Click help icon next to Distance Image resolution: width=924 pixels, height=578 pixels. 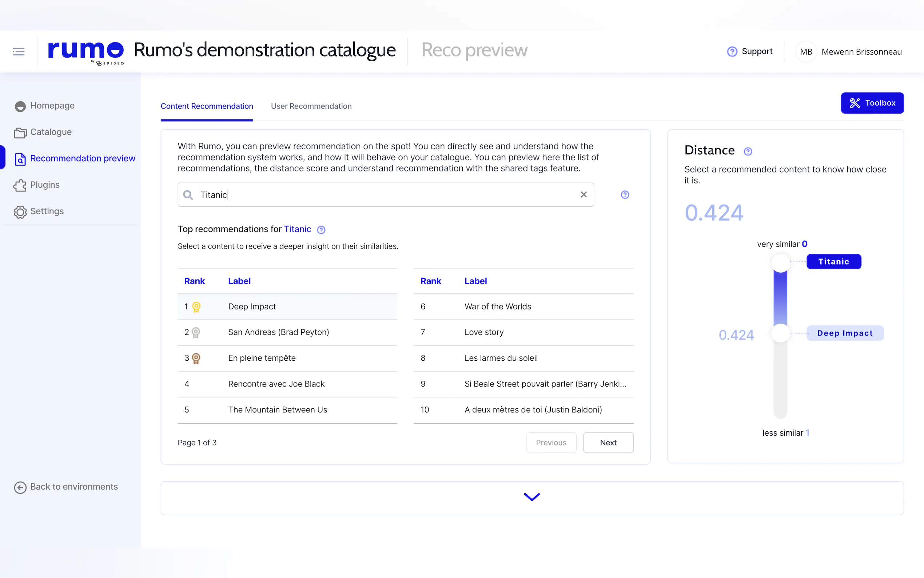click(x=748, y=151)
